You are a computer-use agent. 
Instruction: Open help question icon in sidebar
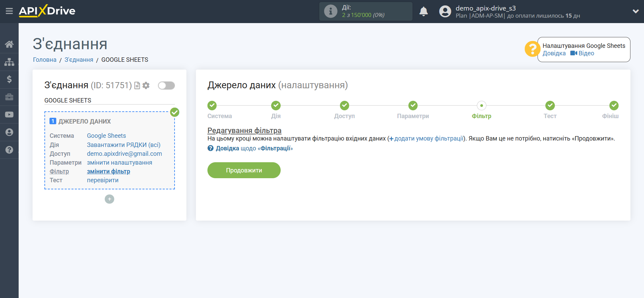coord(9,150)
